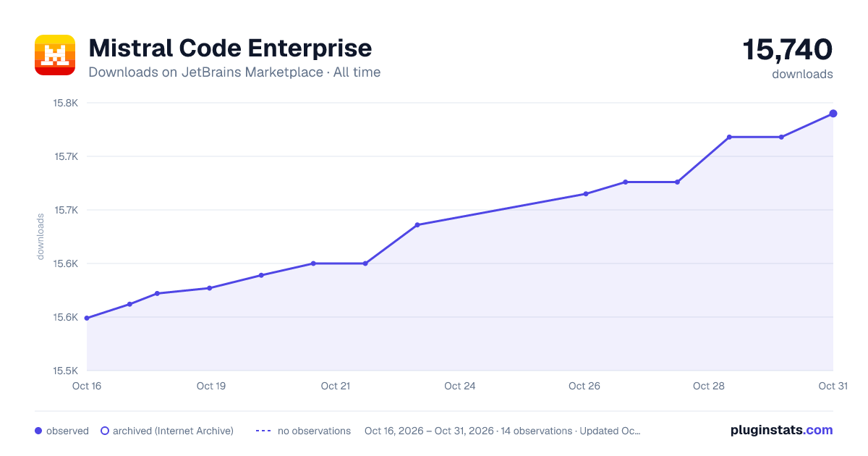The image size is (868, 456).
Task: Click the 'Downloads on JetBrains Marketplace · All time' subtitle
Action: 234,72
